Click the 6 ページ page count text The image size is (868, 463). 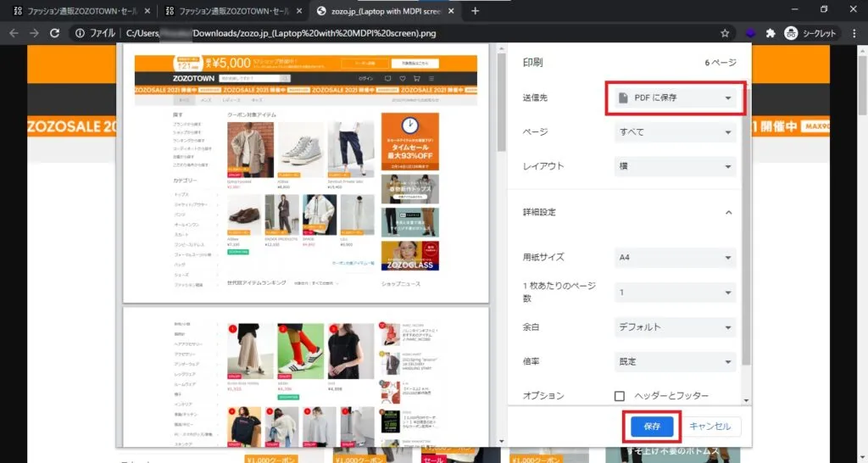tap(721, 63)
